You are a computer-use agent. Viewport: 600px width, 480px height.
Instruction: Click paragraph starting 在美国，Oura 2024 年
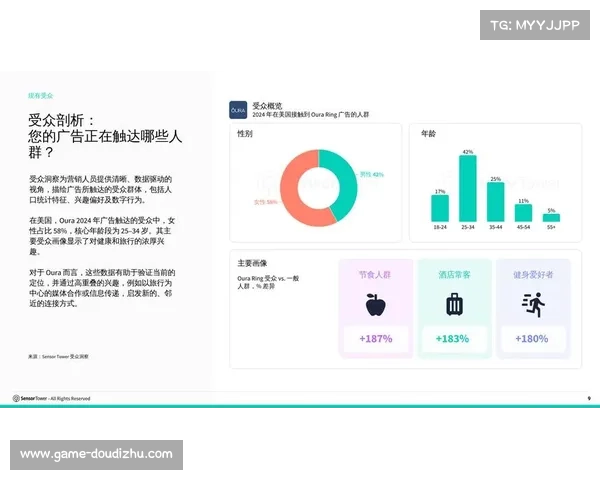[102, 236]
